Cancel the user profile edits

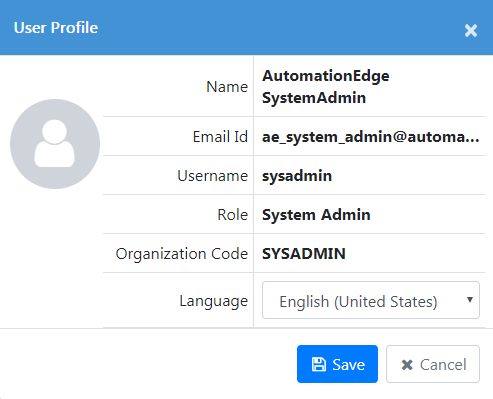[x=433, y=364]
